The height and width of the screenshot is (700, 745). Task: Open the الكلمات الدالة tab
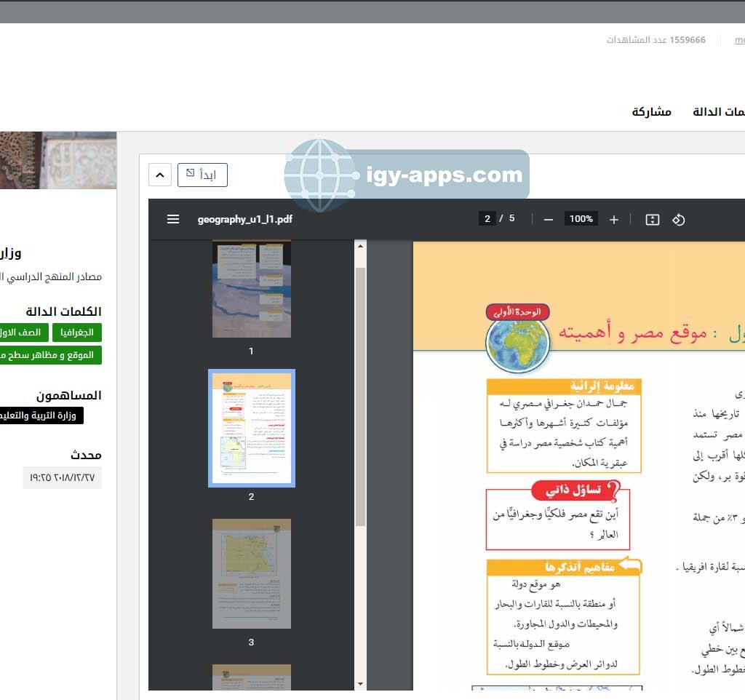pyautogui.click(x=719, y=111)
